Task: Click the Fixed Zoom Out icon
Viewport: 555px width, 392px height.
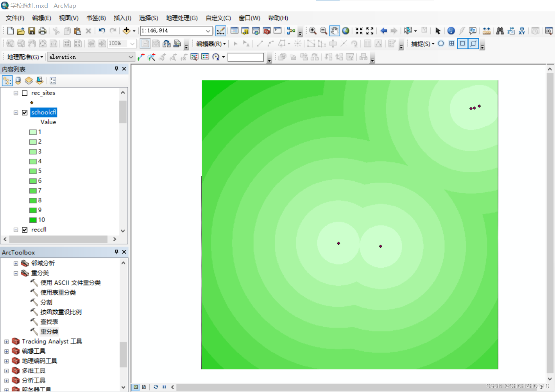Action: tap(370, 30)
